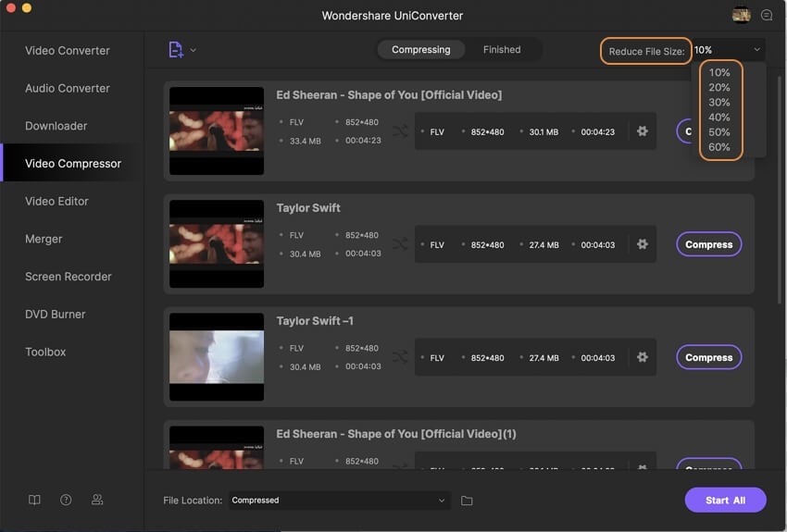This screenshot has height=532, width=787.
Task: Choose 50% from size reduction list
Action: click(x=719, y=132)
